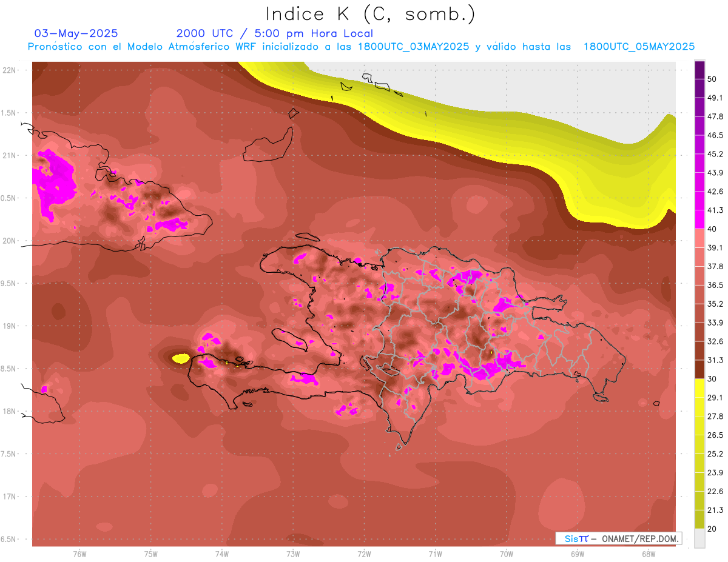Screen dimensions: 728x562
Task: Click the colorbar label 22.6
Action: pyautogui.click(x=716, y=492)
